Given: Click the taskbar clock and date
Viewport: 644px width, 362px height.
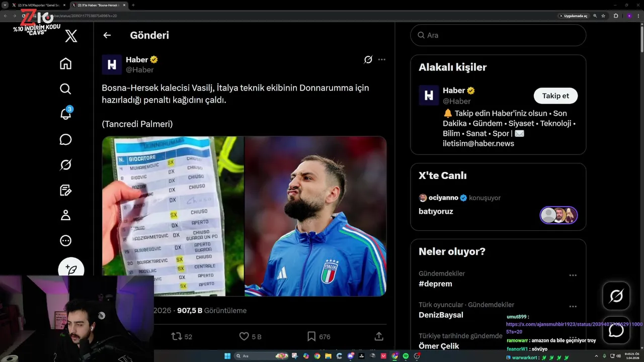Looking at the screenshot, I should pos(632,356).
